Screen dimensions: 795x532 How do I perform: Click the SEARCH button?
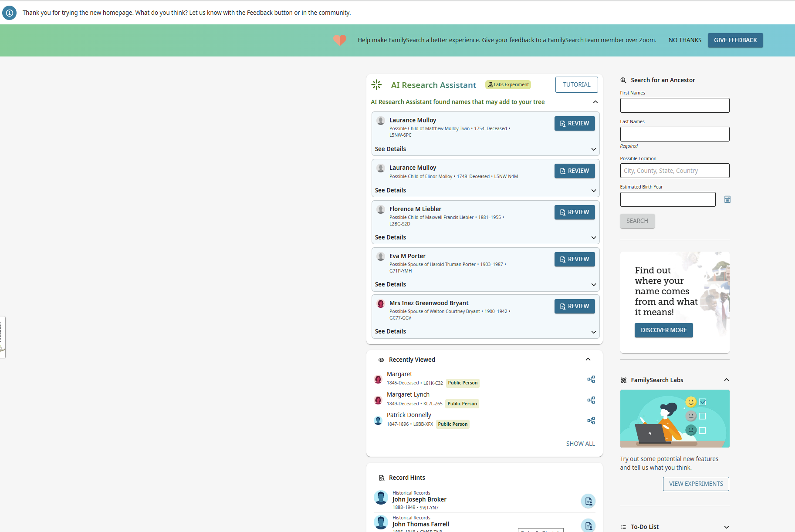[x=637, y=221]
